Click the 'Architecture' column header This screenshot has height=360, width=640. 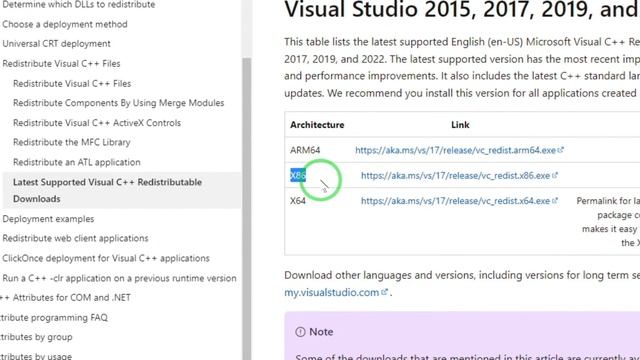click(317, 125)
